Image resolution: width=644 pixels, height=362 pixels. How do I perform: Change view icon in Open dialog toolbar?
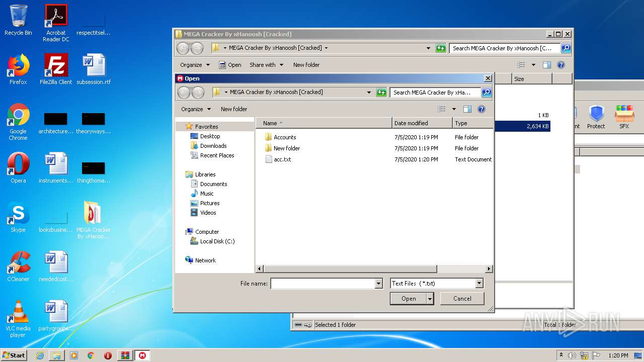tap(442, 109)
